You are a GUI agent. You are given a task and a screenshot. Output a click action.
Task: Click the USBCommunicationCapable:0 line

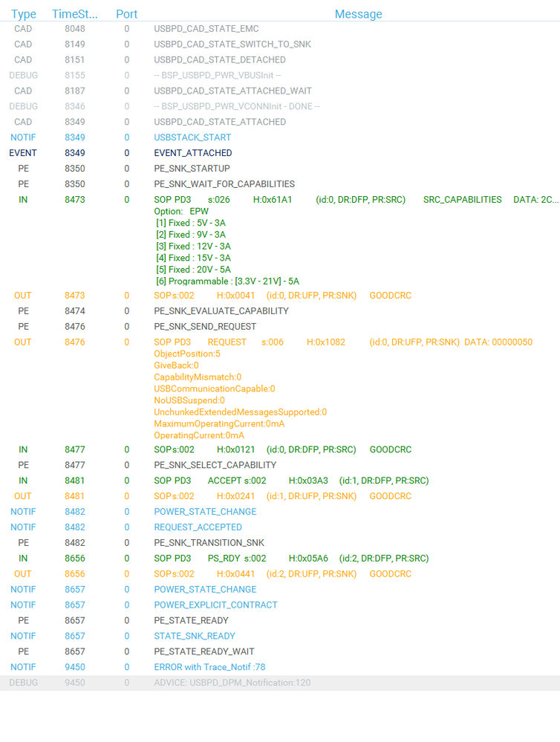pos(215,389)
